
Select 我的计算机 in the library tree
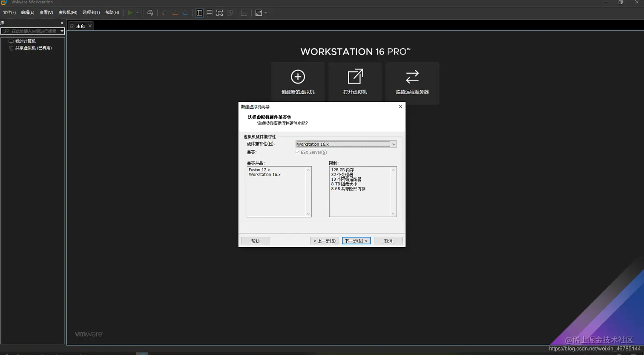(26, 41)
